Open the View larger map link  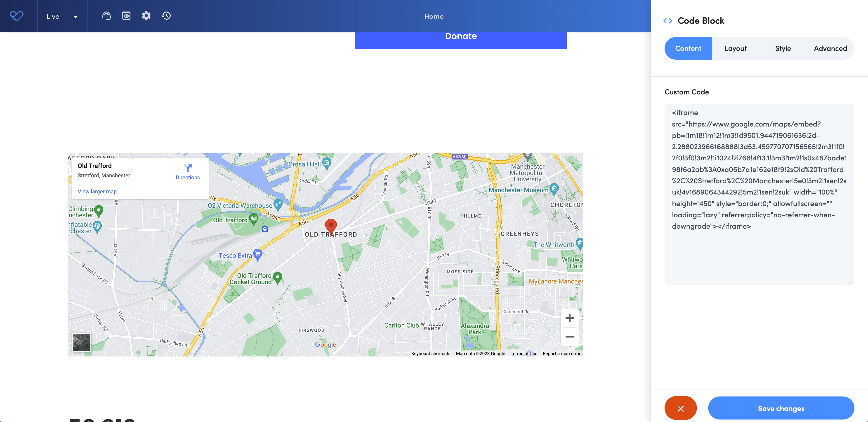[97, 191]
